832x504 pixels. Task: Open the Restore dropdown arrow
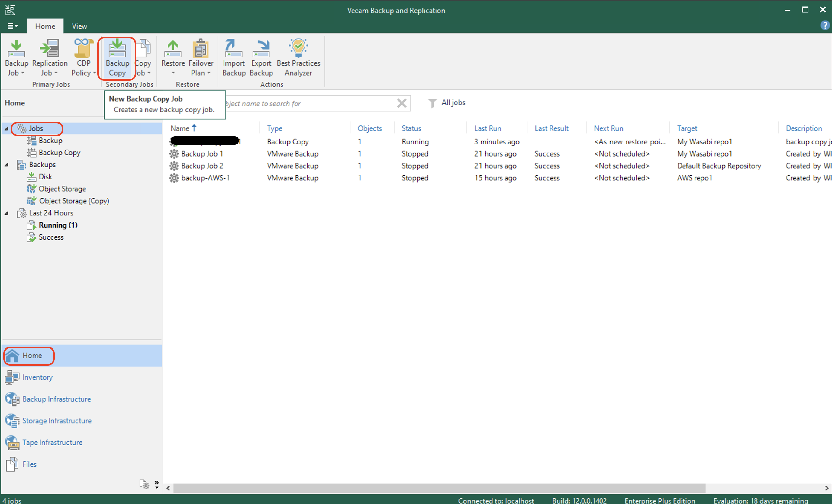tap(173, 73)
